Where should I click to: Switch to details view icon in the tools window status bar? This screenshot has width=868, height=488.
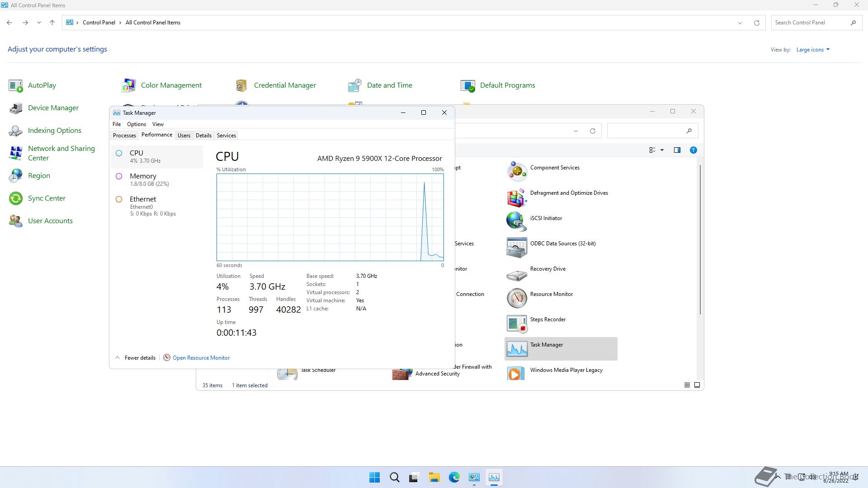coord(687,385)
